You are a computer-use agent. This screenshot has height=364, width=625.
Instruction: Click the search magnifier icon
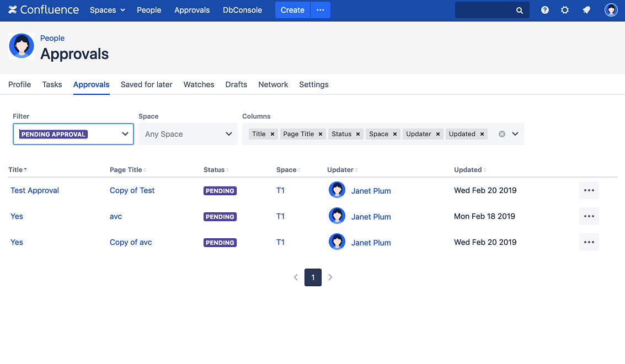(x=519, y=10)
